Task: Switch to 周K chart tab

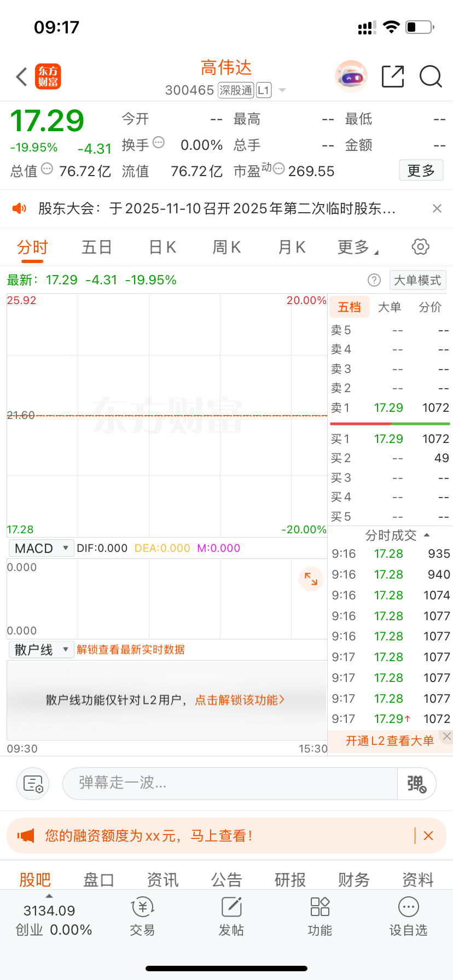Action: point(226,247)
